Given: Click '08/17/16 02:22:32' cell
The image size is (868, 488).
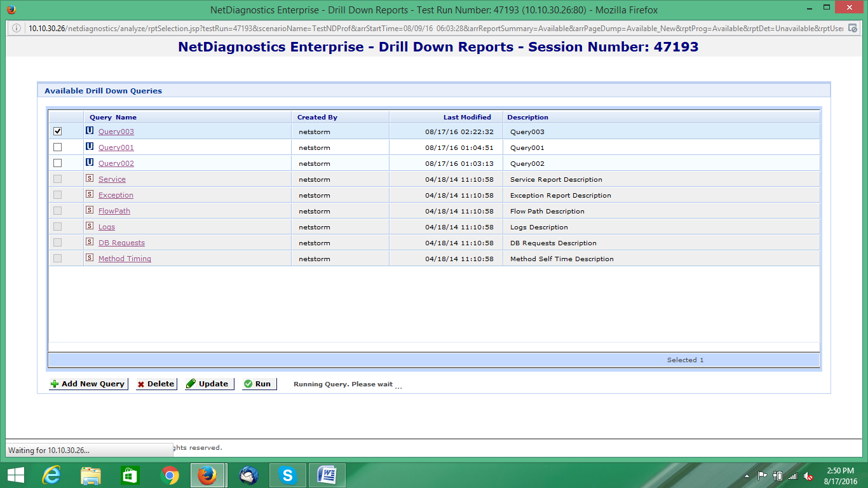Looking at the screenshot, I should 459,132.
